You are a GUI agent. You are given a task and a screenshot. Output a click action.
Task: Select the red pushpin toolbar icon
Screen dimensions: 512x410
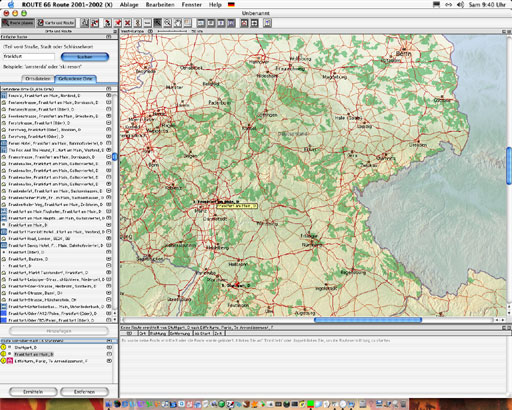click(x=118, y=23)
